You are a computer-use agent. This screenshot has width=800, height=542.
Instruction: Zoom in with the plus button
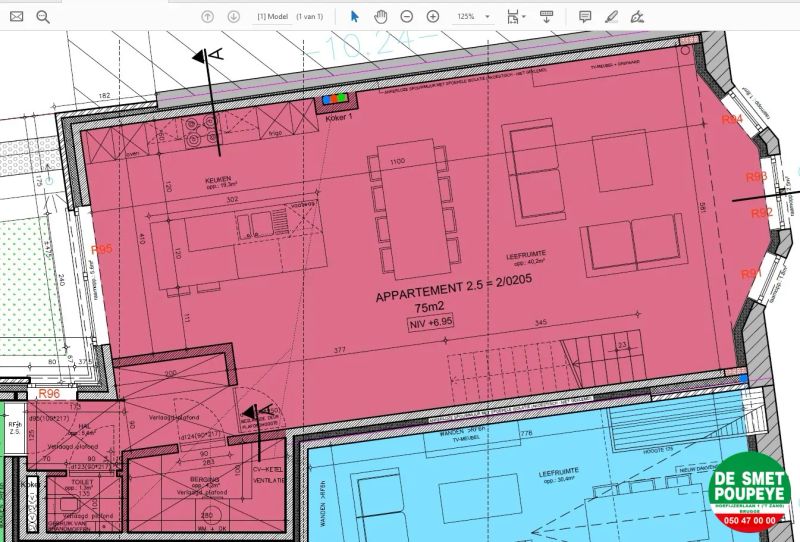pyautogui.click(x=433, y=16)
